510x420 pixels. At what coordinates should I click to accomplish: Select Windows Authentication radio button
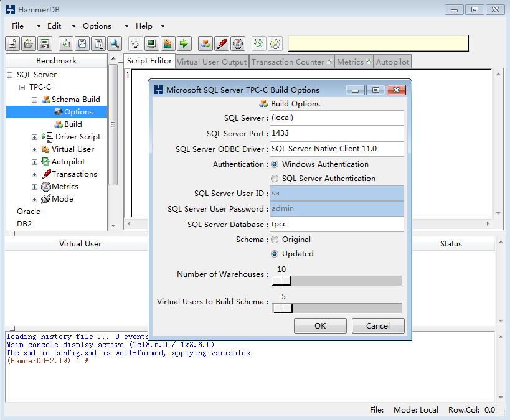275,164
